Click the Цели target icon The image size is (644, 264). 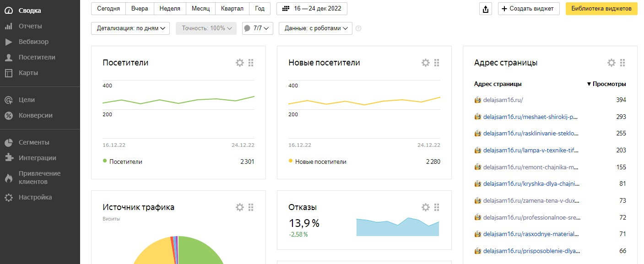pos(9,100)
